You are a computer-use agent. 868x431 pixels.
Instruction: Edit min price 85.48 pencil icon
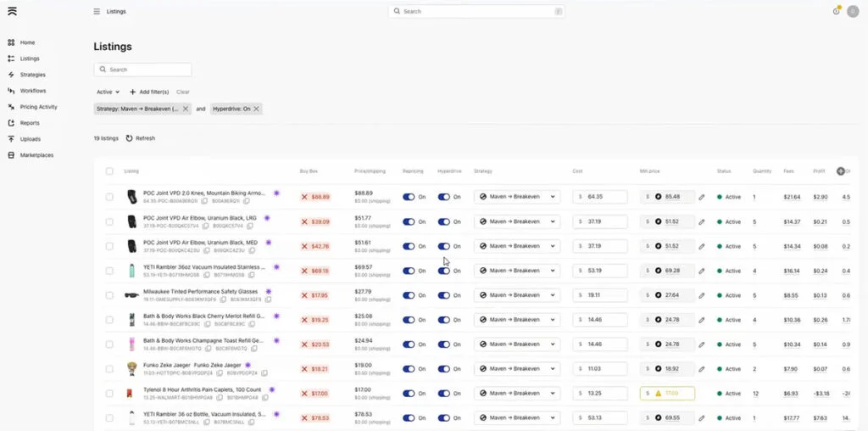point(701,197)
